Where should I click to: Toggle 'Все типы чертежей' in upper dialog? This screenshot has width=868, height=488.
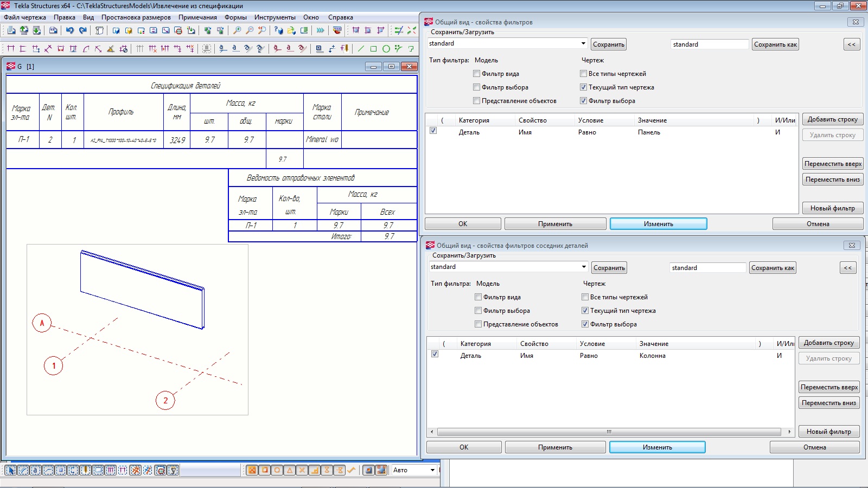[584, 74]
